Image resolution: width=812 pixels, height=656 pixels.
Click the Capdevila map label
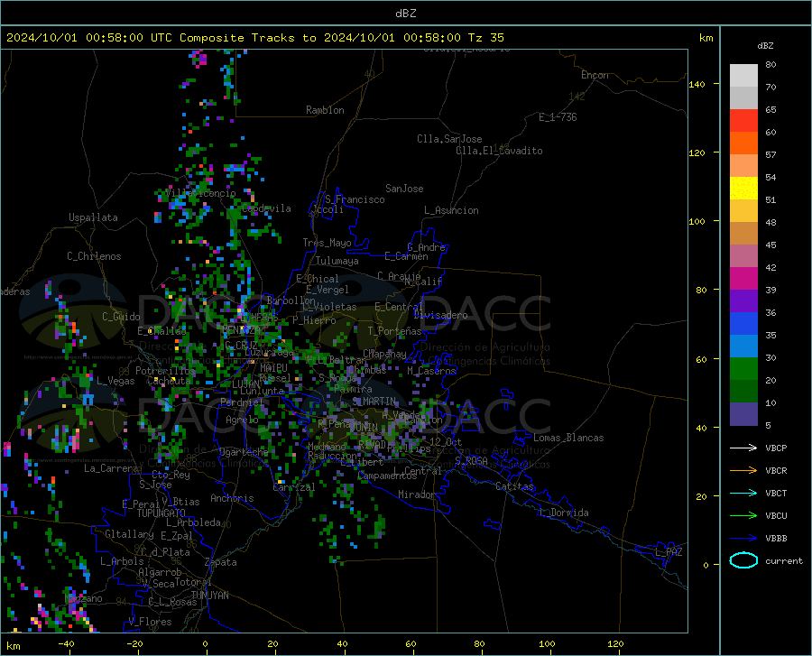click(266, 208)
